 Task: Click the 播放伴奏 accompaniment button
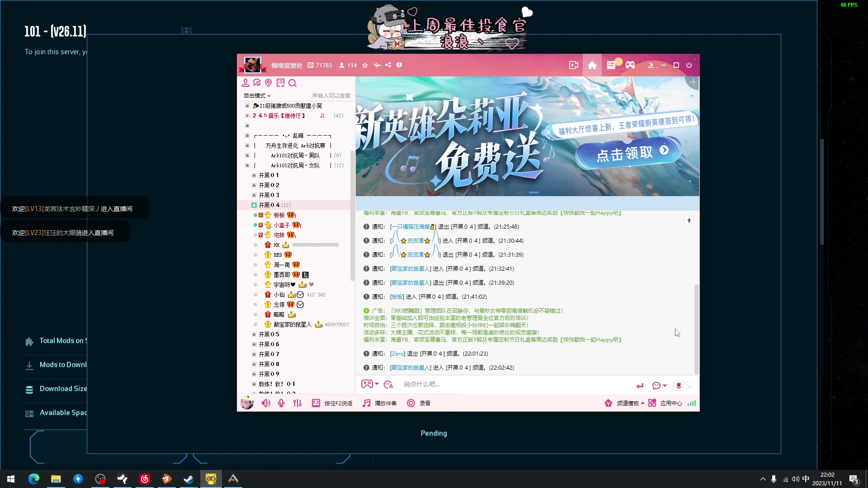[380, 403]
